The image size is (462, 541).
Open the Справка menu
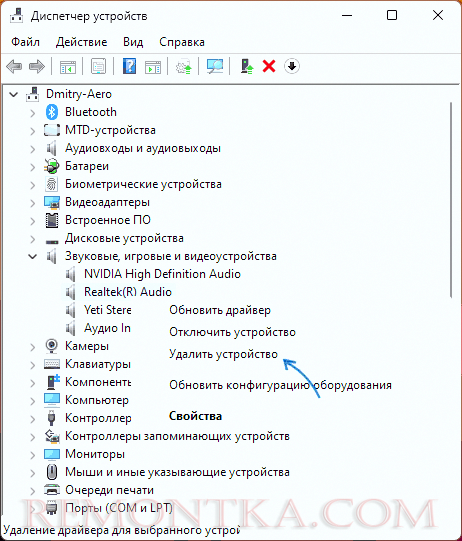click(182, 42)
